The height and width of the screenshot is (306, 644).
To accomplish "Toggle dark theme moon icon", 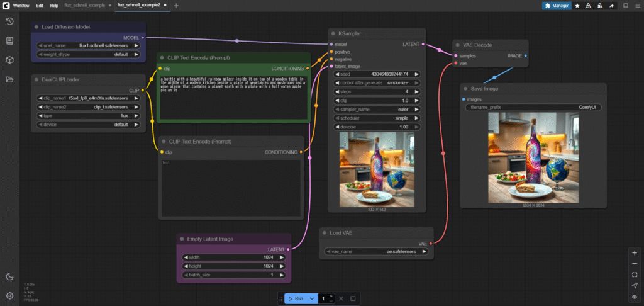I will [10, 276].
